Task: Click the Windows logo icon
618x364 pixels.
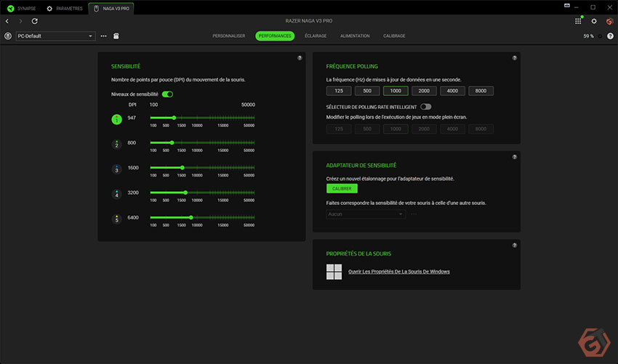Action: pos(334,272)
